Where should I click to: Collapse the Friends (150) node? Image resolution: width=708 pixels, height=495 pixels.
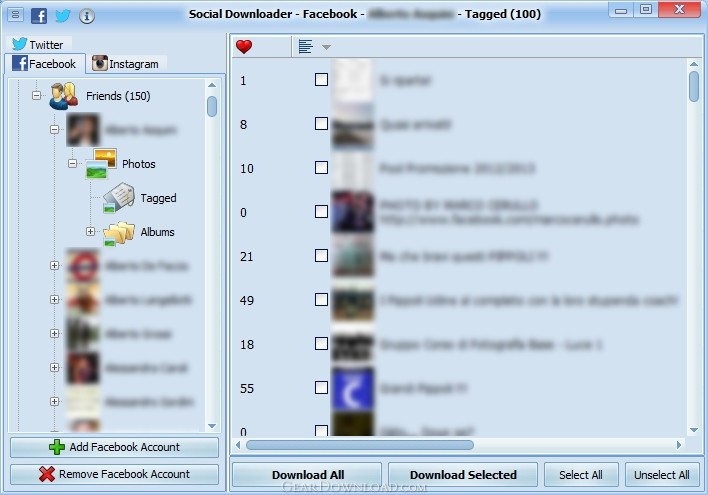pos(37,96)
